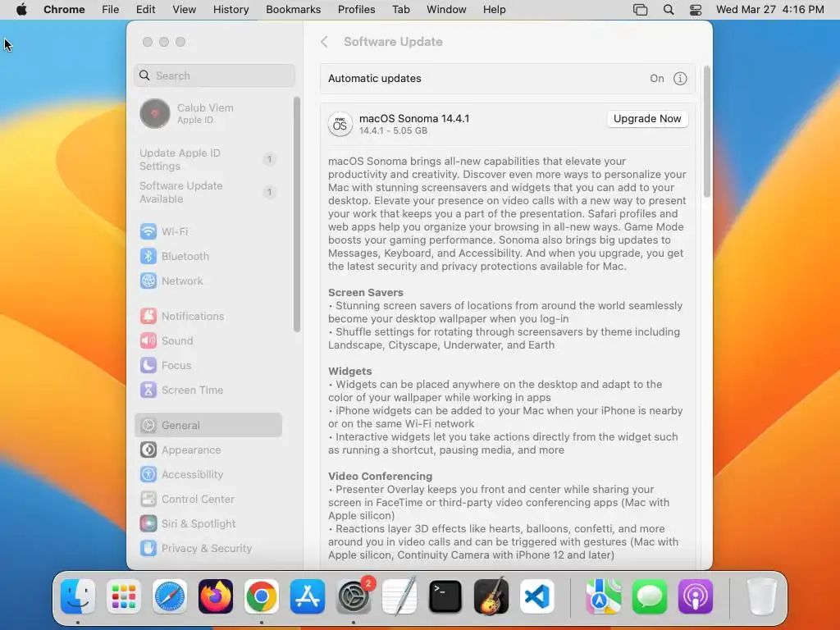Open the Bookmarks menu
Viewport: 840px width, 630px height.
[293, 10]
